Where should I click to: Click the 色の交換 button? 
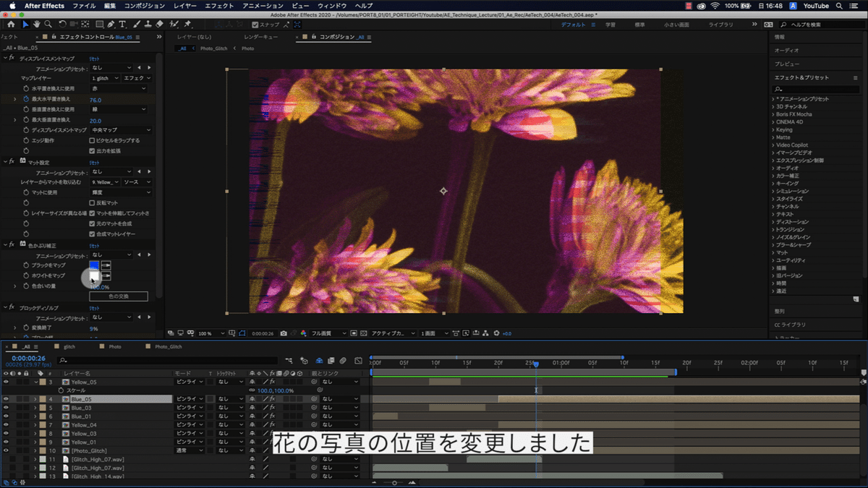(x=119, y=296)
